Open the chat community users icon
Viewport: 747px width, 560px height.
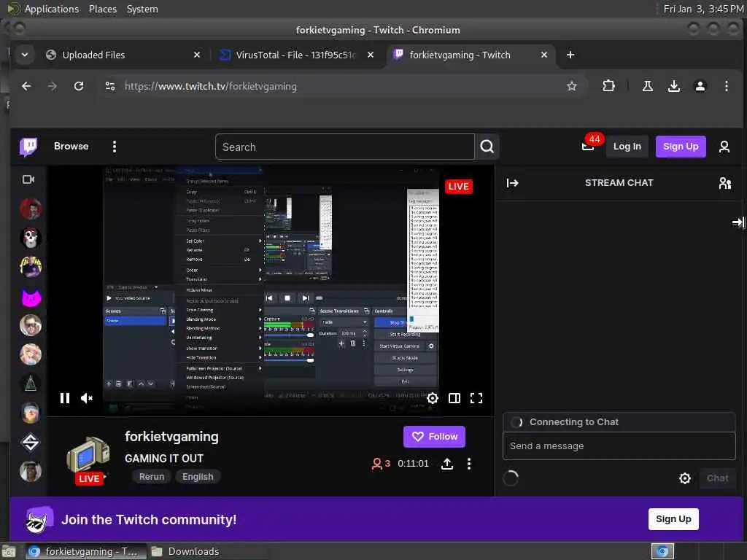[x=724, y=183]
